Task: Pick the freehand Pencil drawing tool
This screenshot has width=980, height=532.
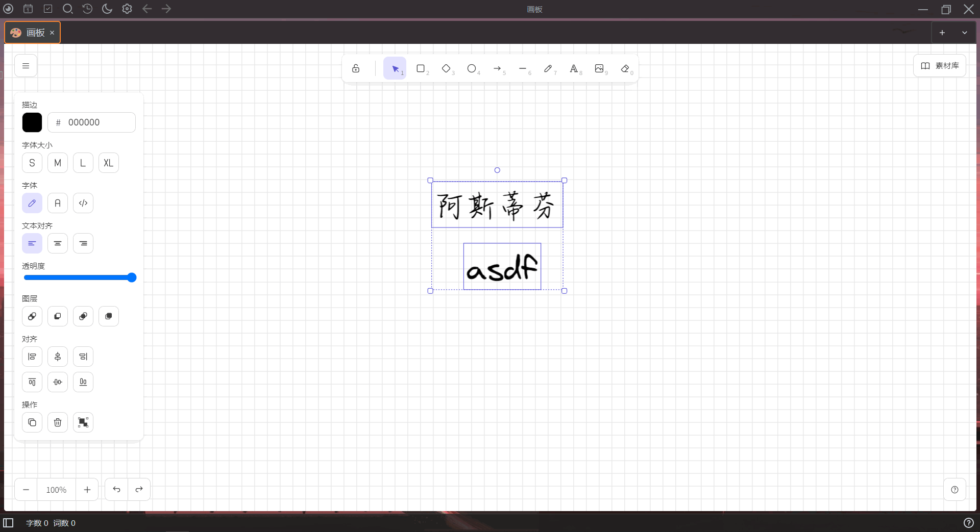Action: click(549, 68)
